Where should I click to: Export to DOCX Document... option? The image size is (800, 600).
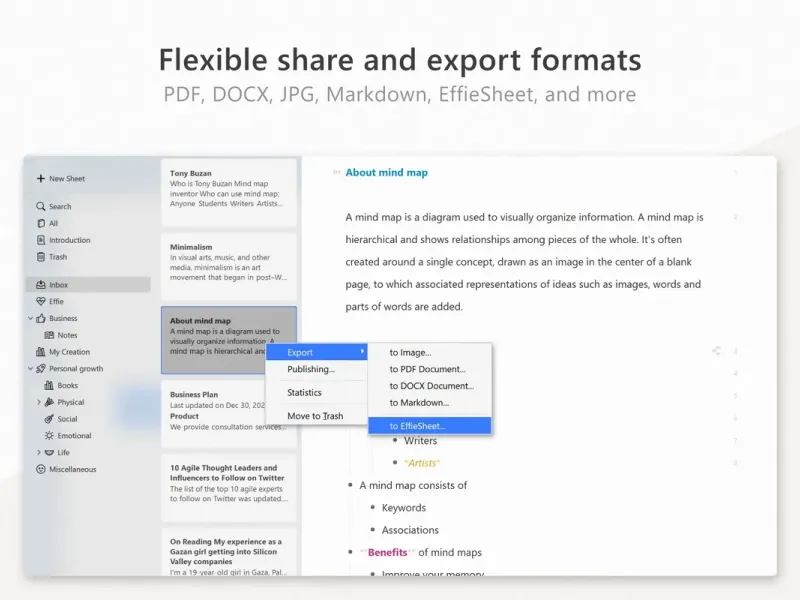tap(430, 386)
